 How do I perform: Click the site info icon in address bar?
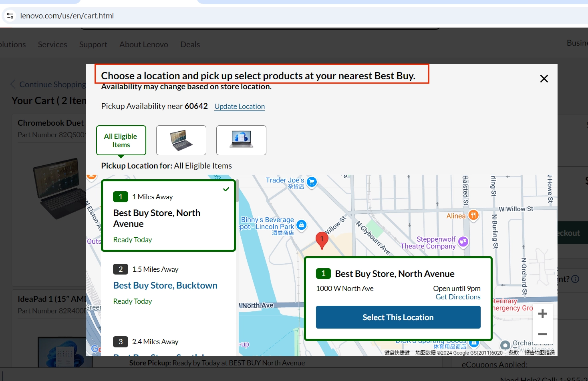coord(10,16)
